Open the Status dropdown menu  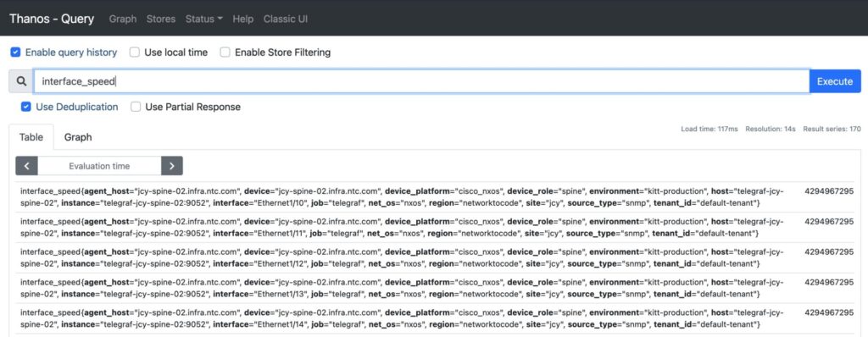click(x=203, y=19)
